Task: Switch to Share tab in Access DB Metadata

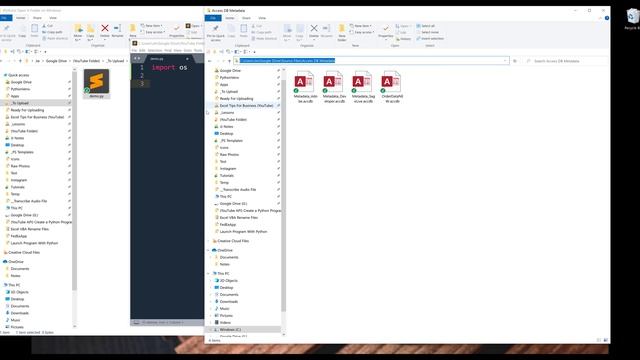Action: point(247,18)
